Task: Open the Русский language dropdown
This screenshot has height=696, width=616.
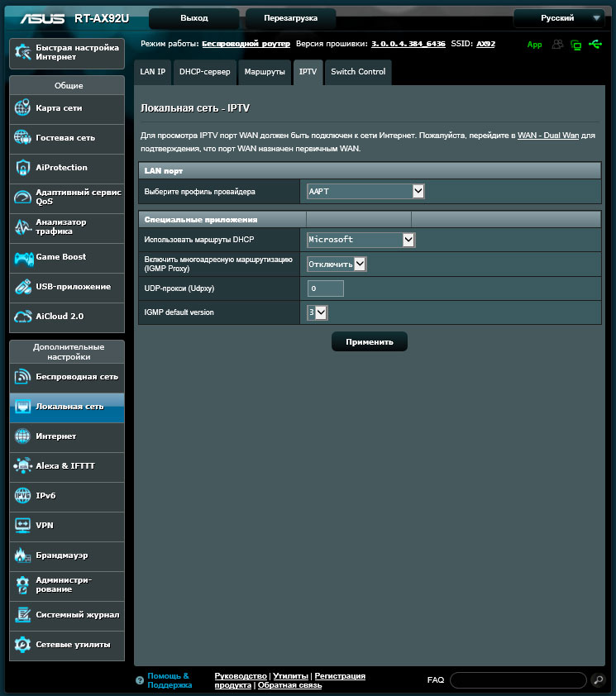Action: coord(559,18)
